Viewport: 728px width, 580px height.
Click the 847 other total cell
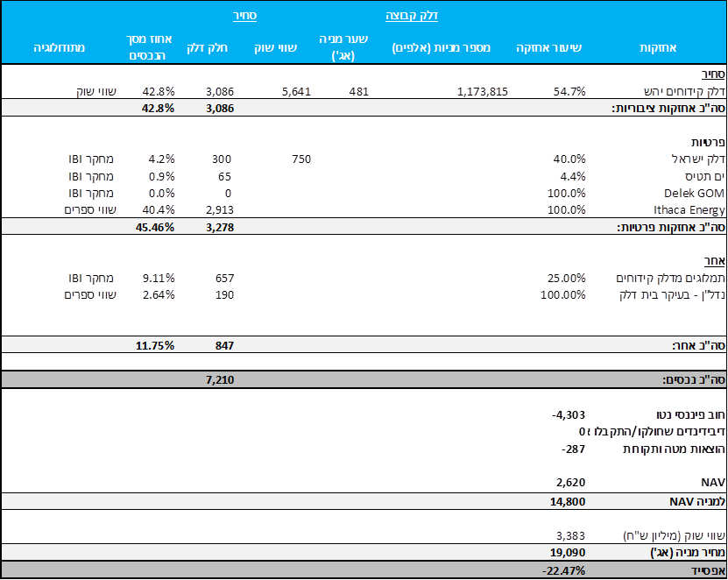click(225, 345)
